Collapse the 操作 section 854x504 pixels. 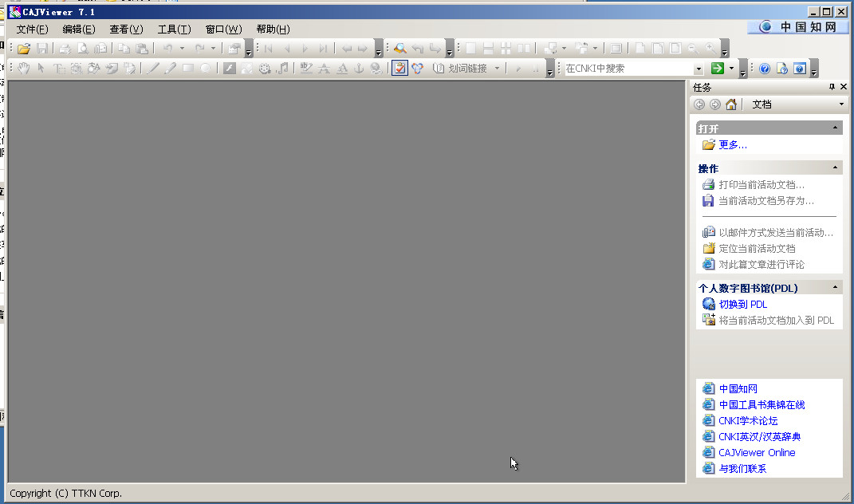pos(835,167)
